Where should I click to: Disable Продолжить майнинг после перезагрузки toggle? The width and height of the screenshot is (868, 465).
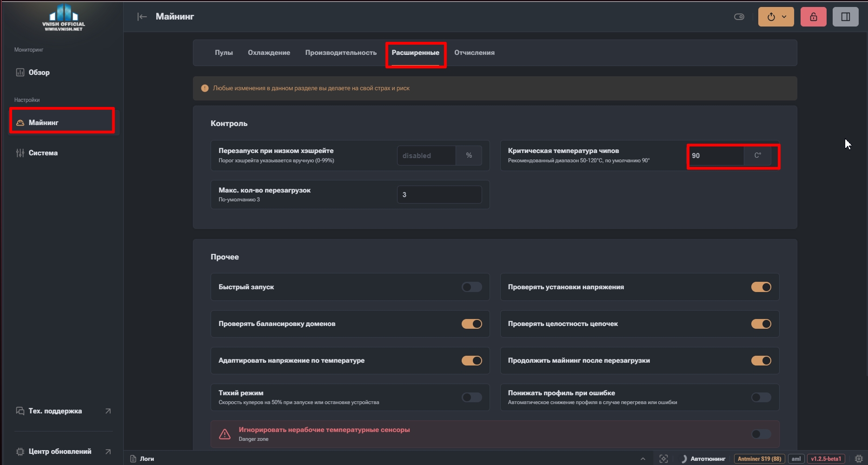click(x=761, y=360)
